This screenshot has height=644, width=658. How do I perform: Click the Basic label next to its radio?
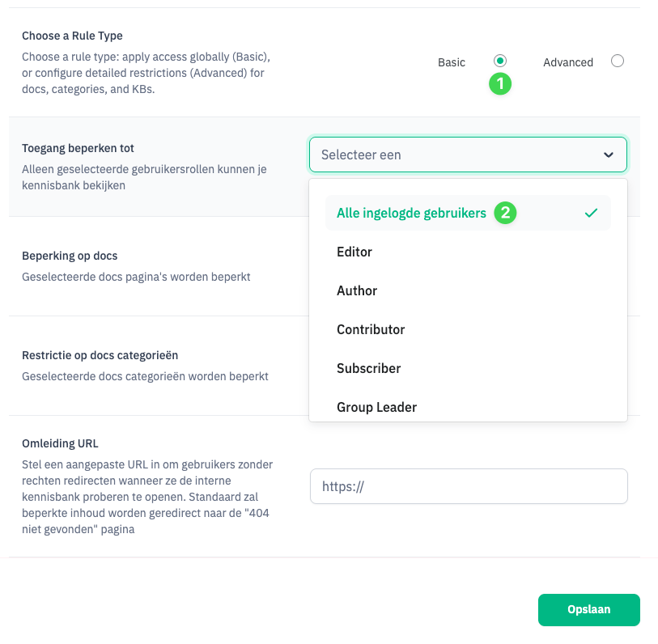coord(452,61)
